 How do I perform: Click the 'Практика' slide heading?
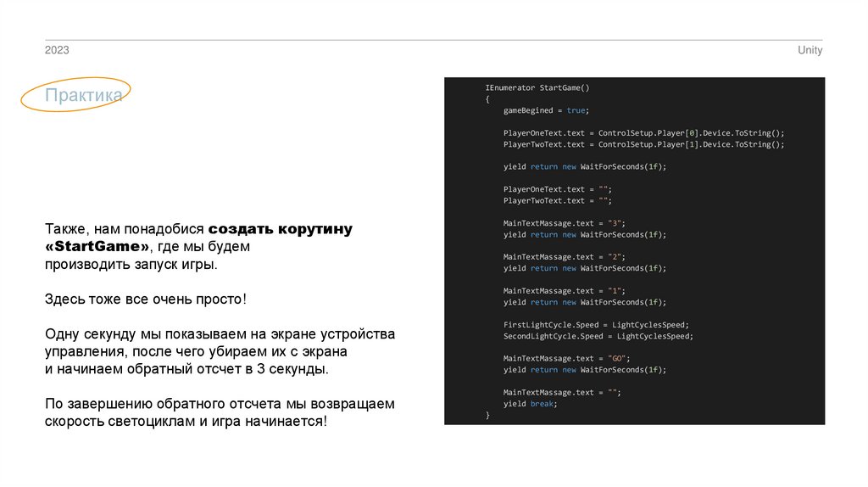click(x=84, y=95)
